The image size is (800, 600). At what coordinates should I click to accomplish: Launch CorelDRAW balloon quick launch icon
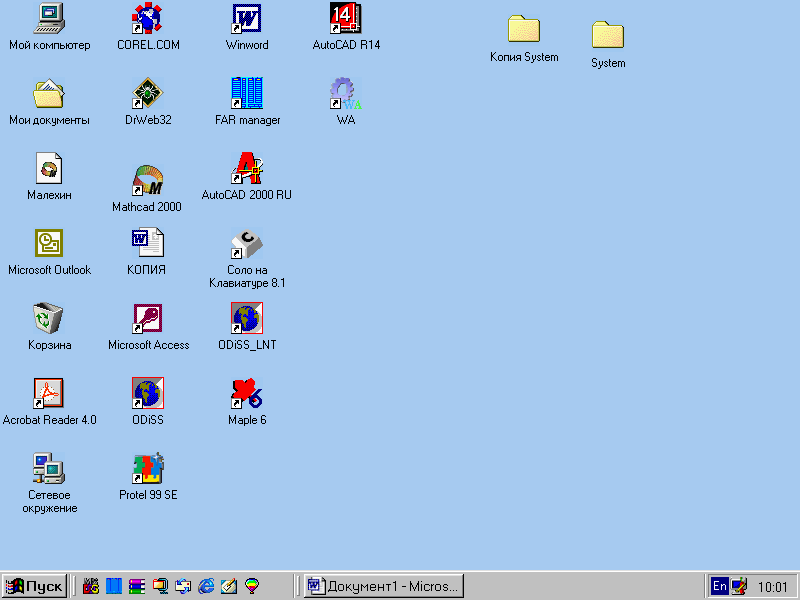coord(252,586)
